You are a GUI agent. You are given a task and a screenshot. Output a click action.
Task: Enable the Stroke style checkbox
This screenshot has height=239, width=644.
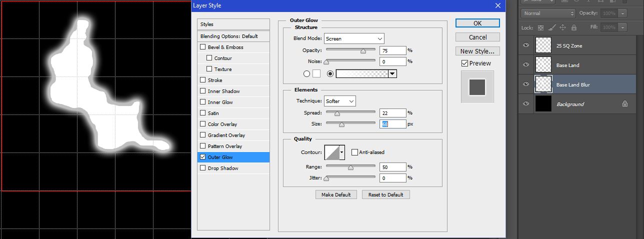click(203, 80)
